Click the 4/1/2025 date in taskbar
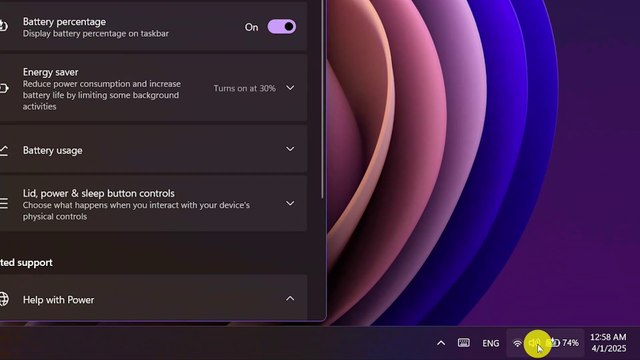The image size is (640, 360). pyautogui.click(x=609, y=349)
